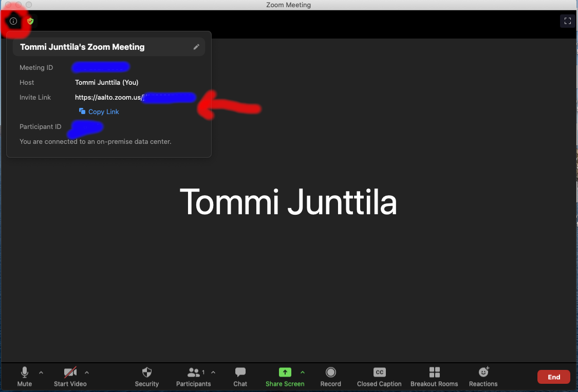Start recording with the Record button

point(331,377)
